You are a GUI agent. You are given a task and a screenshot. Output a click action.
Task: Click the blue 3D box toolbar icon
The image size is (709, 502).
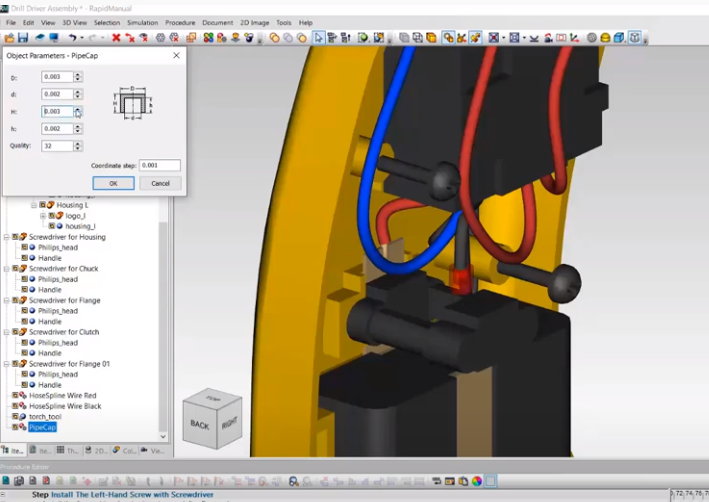tap(619, 38)
